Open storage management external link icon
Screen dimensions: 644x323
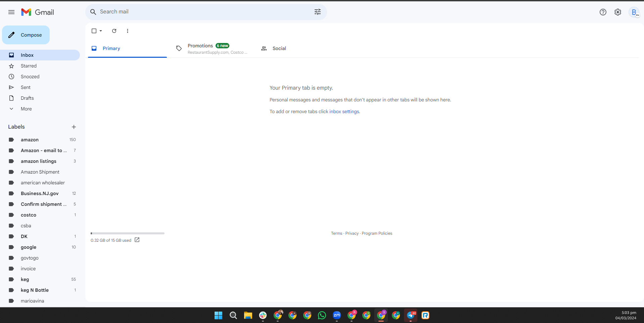tap(137, 240)
